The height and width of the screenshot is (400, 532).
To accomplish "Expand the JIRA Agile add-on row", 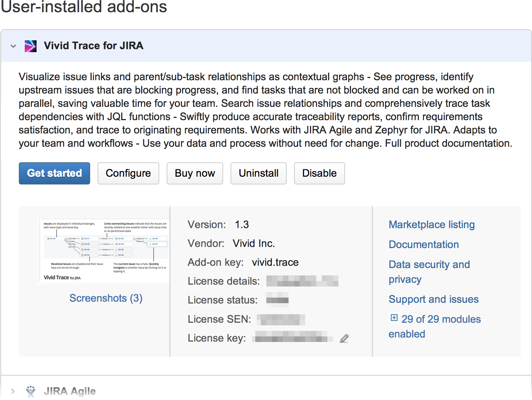I will pos(13,391).
